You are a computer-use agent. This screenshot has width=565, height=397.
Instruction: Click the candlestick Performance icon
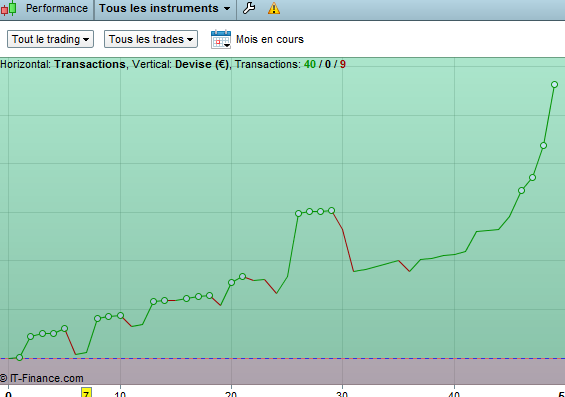(x=9, y=8)
